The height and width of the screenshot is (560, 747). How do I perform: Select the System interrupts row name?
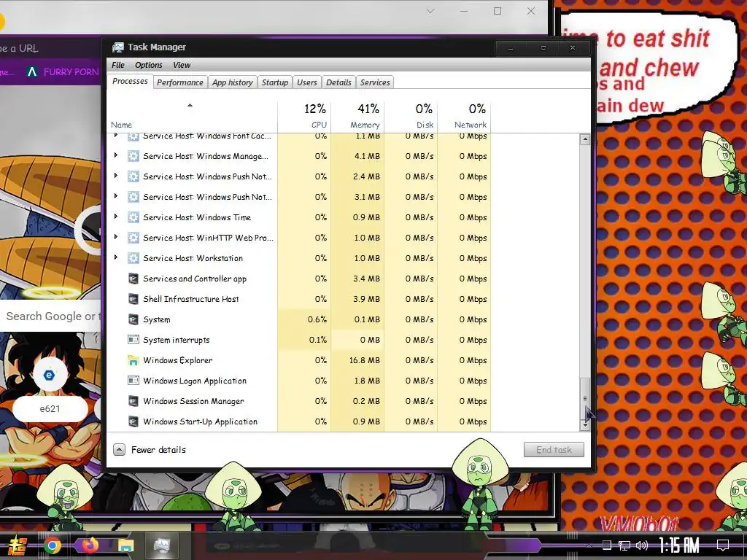coord(177,340)
